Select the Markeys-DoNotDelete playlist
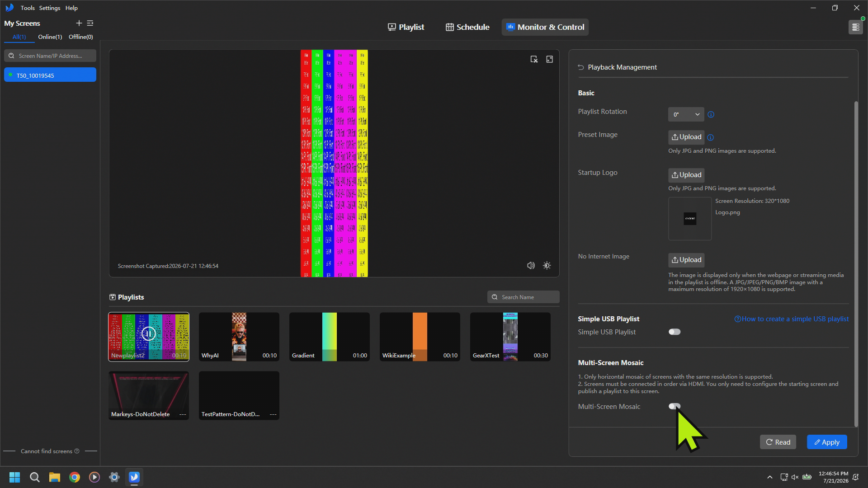 (149, 395)
